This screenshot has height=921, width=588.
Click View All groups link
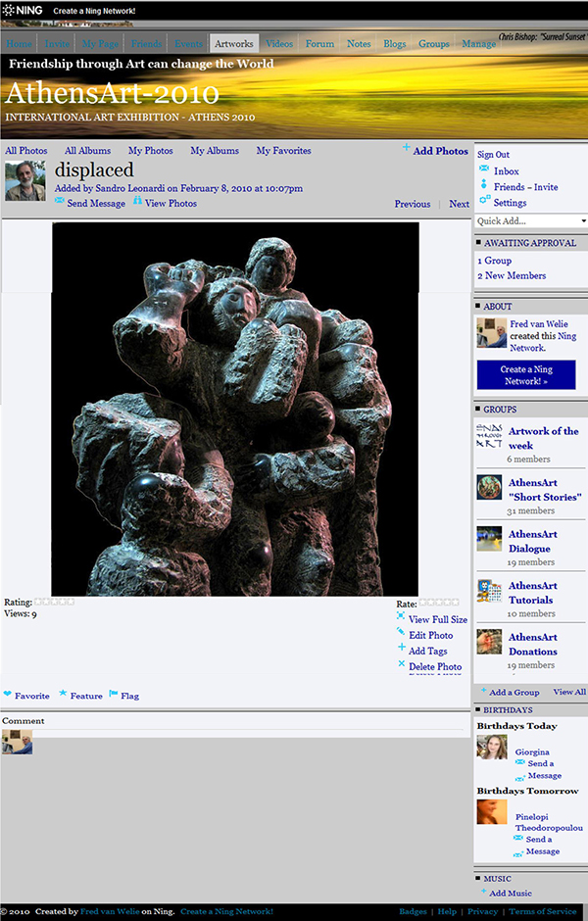point(569,692)
